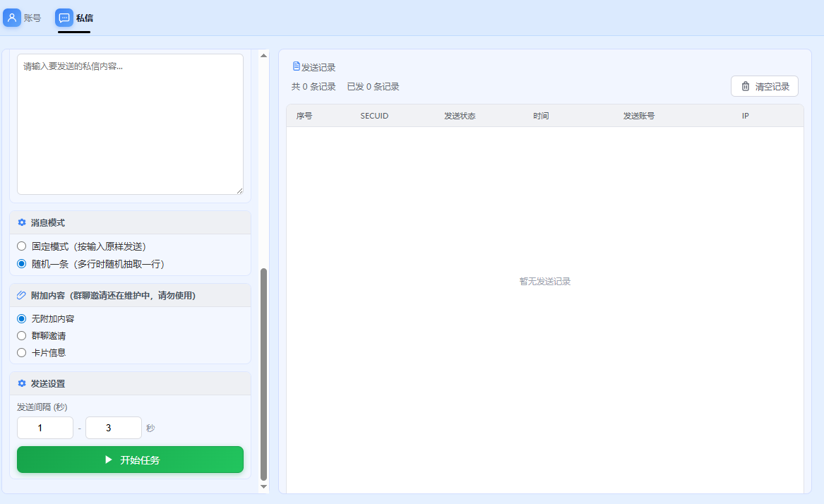
Task: Click the play triangle icon on 开始任务
Action: tap(107, 459)
